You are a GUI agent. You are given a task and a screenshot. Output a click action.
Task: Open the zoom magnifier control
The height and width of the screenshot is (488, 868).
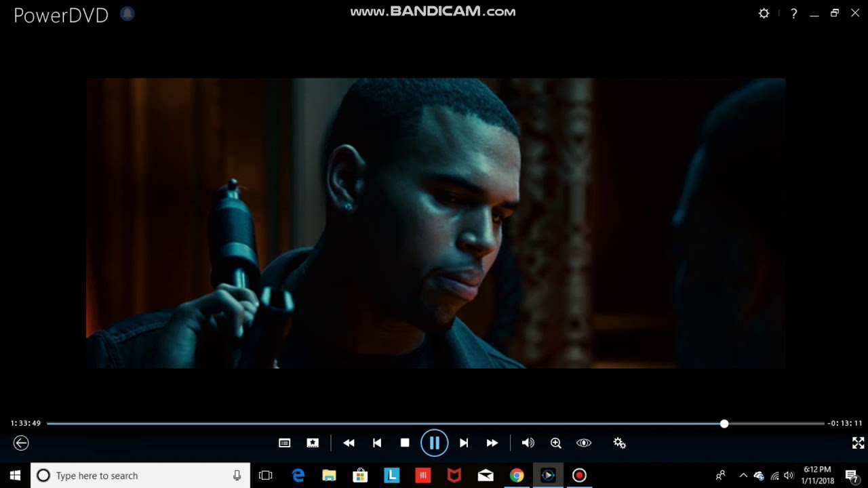pos(556,443)
